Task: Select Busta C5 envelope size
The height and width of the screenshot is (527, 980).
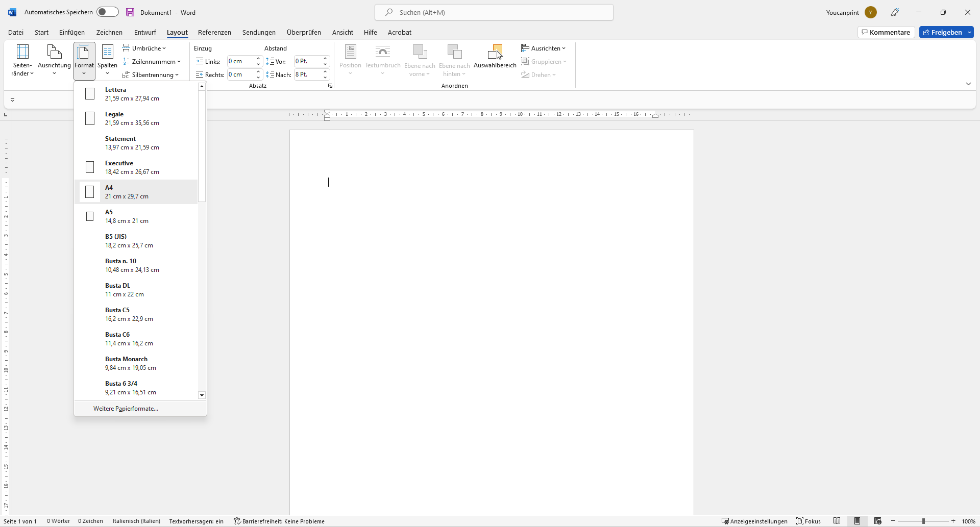Action: click(x=136, y=314)
